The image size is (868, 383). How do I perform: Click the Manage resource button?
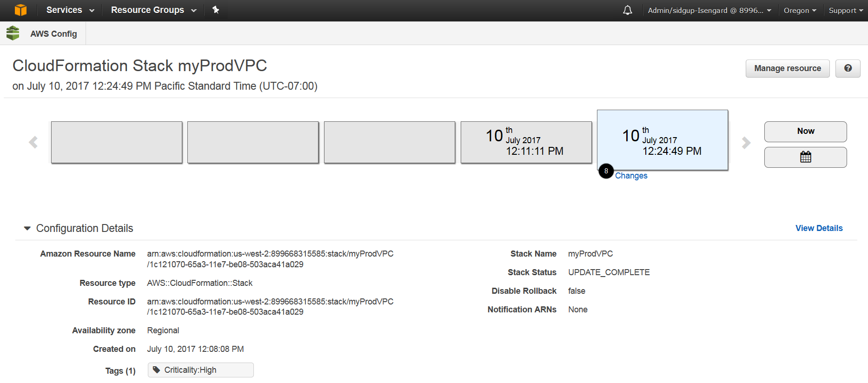coord(788,68)
